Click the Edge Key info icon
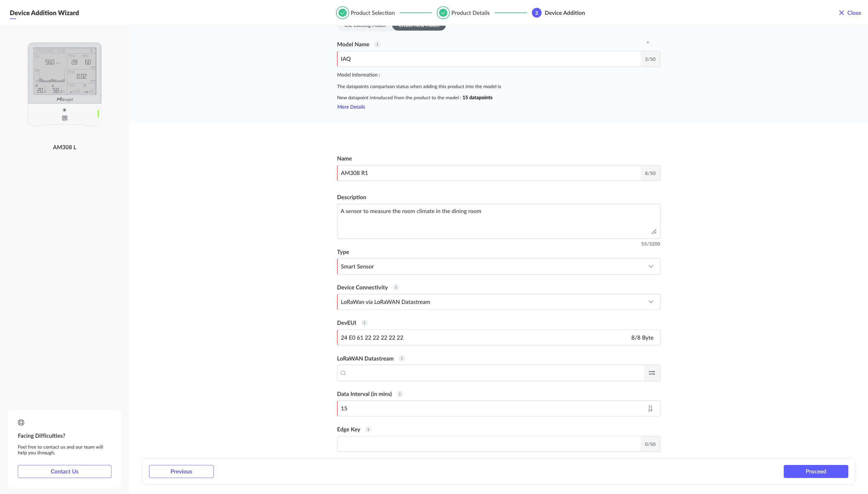Image resolution: width=868 pixels, height=494 pixels. 368,429
